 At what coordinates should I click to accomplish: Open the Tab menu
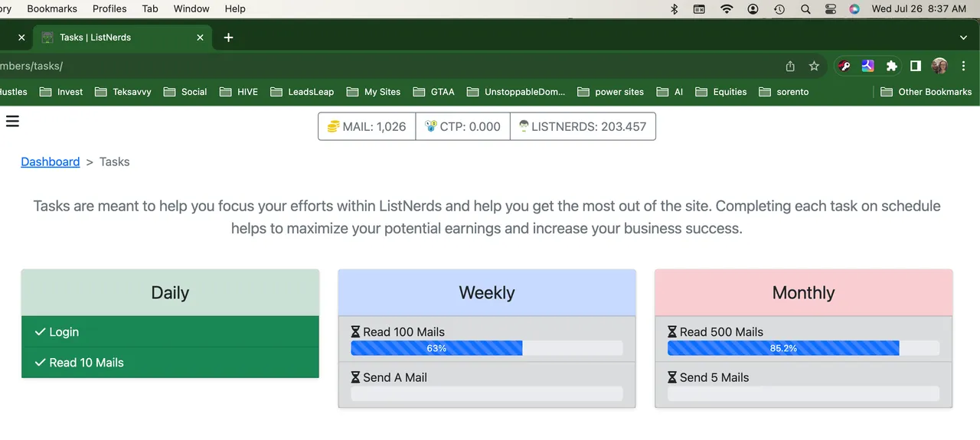pyautogui.click(x=150, y=8)
